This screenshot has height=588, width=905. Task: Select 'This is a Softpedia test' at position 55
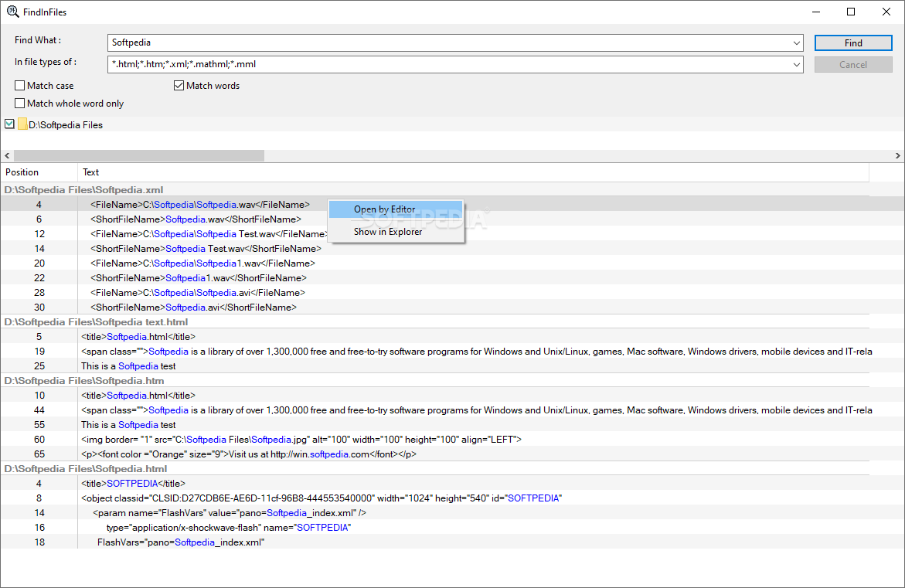(453, 425)
